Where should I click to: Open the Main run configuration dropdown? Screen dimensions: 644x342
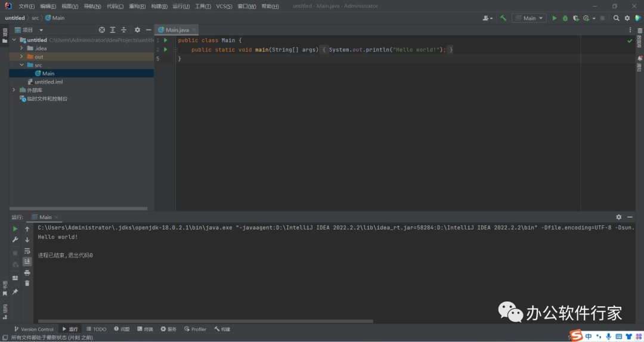coord(529,18)
